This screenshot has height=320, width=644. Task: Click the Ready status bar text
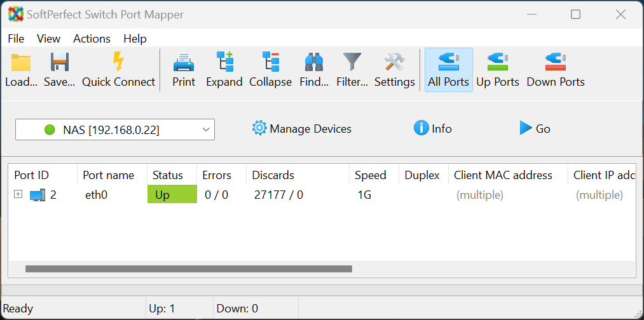18,309
